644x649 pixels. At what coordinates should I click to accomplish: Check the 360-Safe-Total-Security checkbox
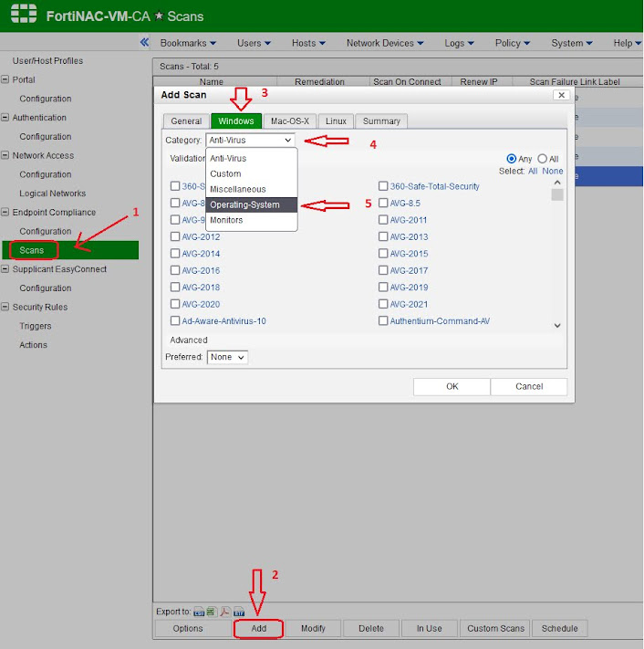coord(383,186)
